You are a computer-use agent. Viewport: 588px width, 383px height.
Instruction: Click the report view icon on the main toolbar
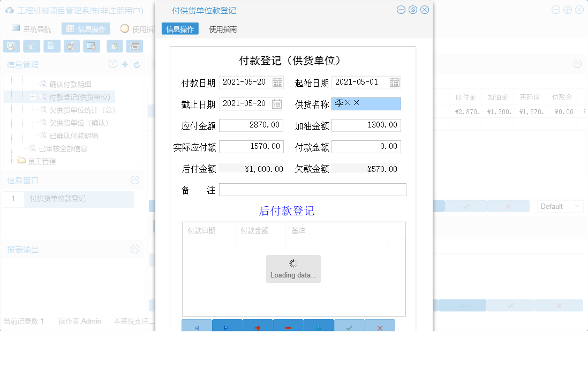click(32, 46)
